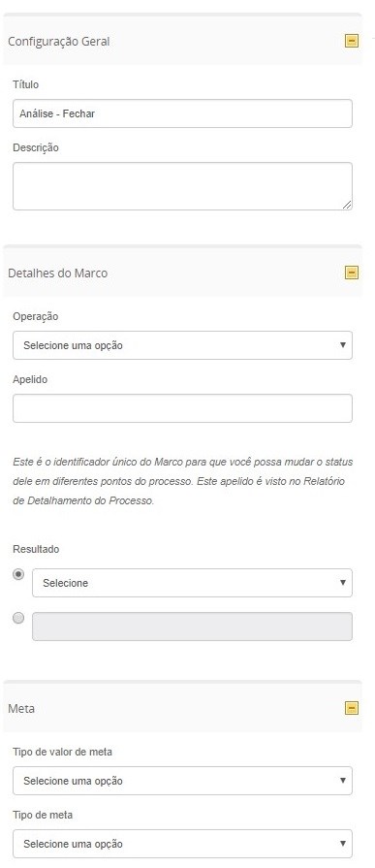Click the Título field containing Análise - Fechar

[182, 113]
